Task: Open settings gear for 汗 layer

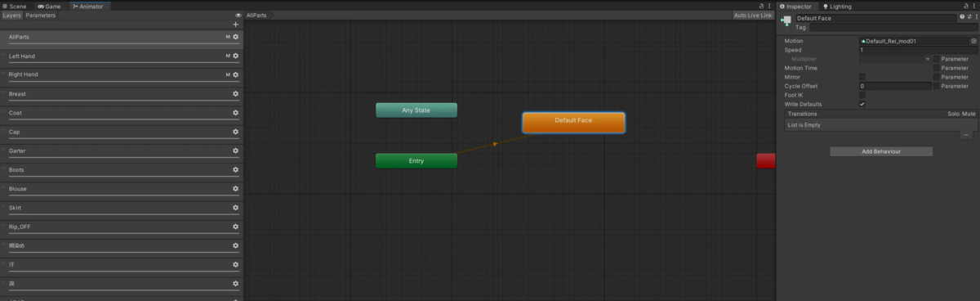Action: pyautogui.click(x=236, y=265)
